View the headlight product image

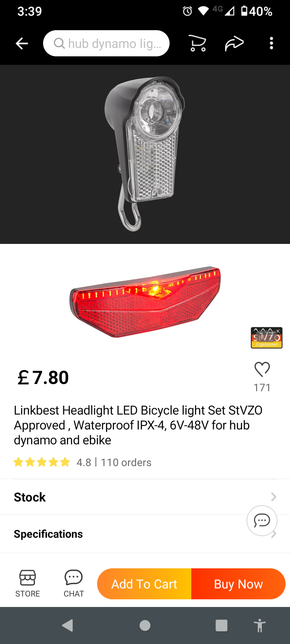click(x=145, y=154)
